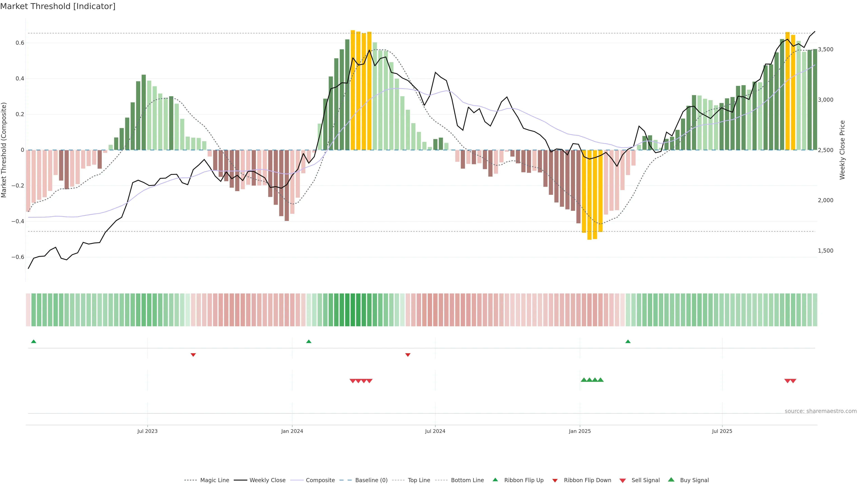868x488 pixels.
Task: Click the Top Line legend label
Action: [419, 480]
